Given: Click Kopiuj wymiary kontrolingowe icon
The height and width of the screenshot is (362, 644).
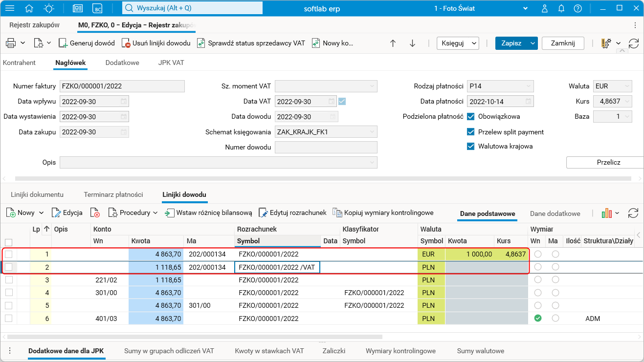Looking at the screenshot, I should point(337,213).
